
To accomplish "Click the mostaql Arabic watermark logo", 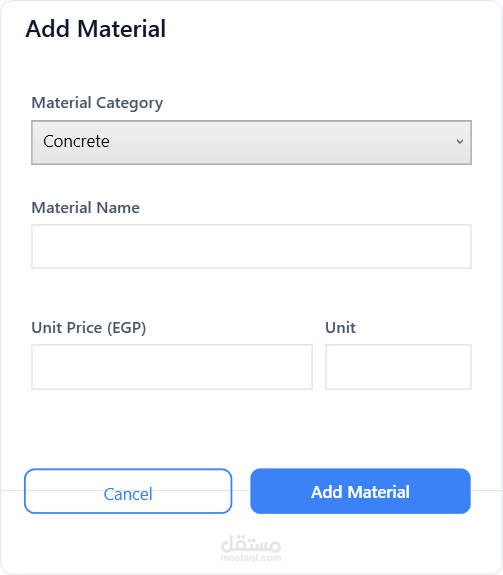I will [251, 544].
